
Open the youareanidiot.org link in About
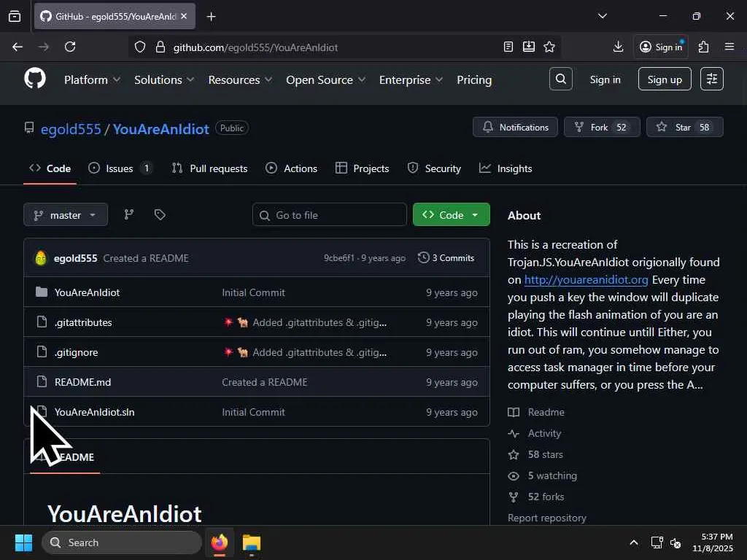[586, 279]
